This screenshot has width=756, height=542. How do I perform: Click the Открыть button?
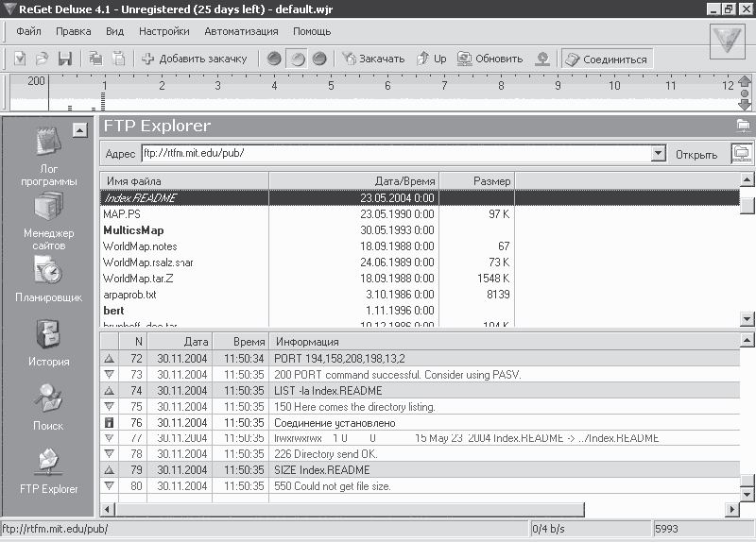[696, 154]
